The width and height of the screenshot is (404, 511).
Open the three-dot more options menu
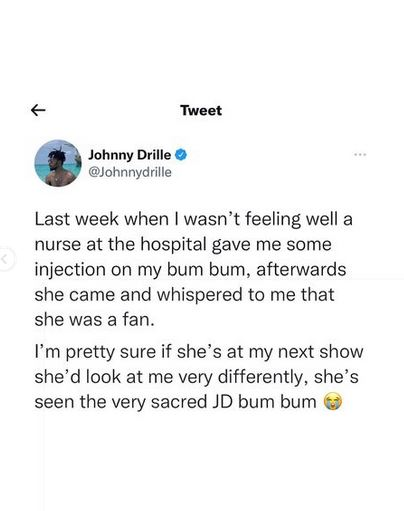click(360, 155)
